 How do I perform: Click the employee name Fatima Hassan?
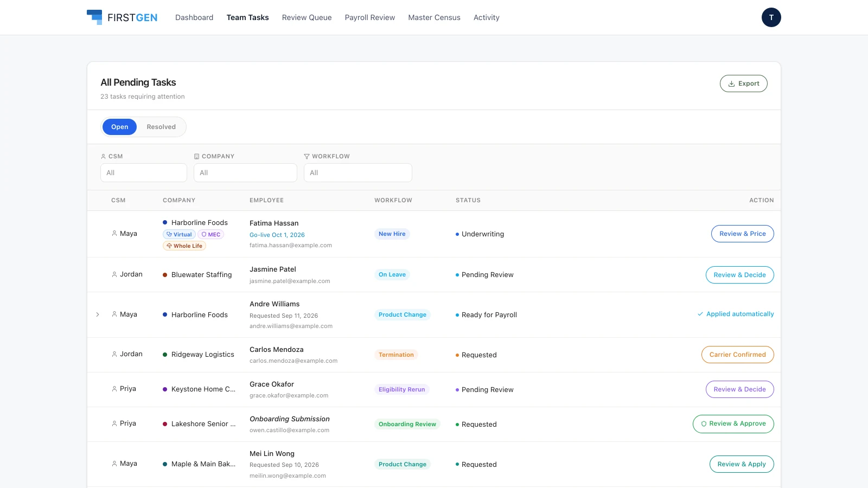tap(274, 223)
